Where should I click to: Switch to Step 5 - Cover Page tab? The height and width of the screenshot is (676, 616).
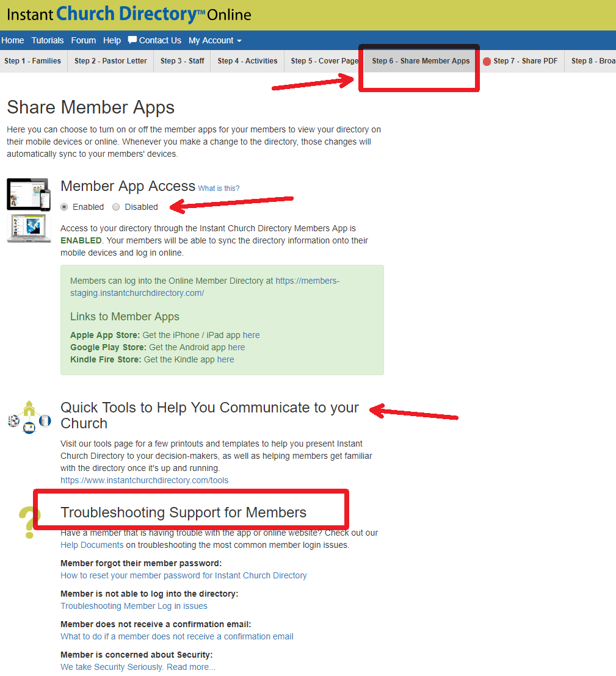(x=324, y=61)
